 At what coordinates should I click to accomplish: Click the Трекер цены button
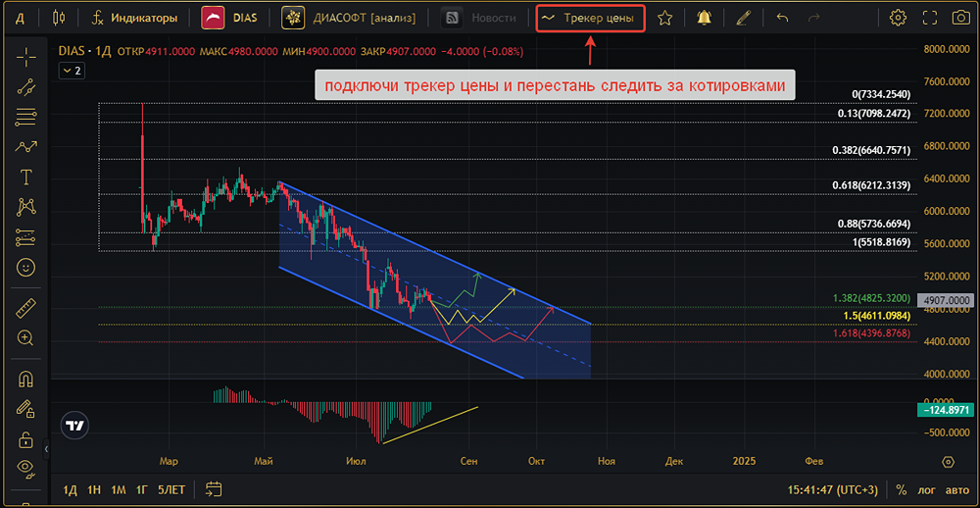[x=591, y=18]
